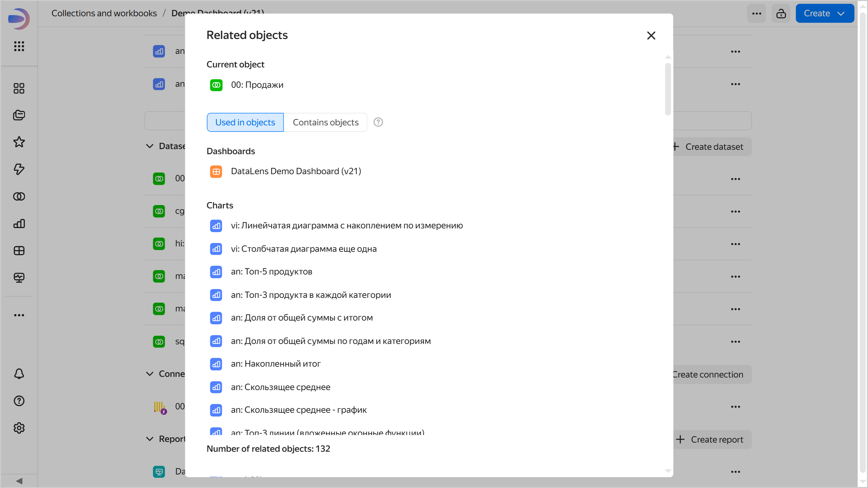Collapse the Datasets section chevron
The width and height of the screenshot is (868, 488).
pyautogui.click(x=150, y=146)
